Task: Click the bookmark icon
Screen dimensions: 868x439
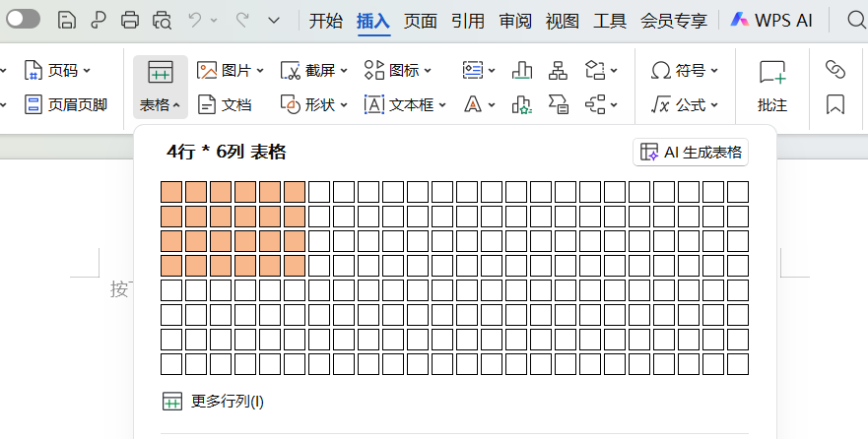Action: click(835, 104)
